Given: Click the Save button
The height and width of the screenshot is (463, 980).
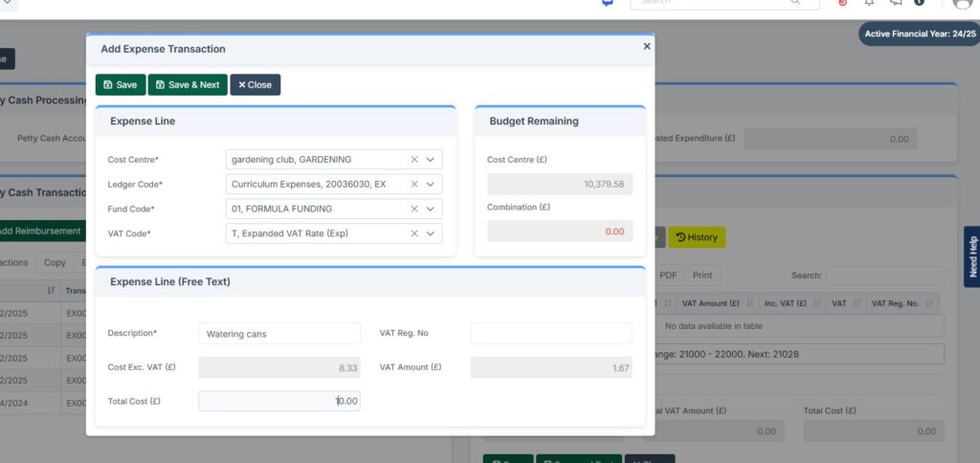Looking at the screenshot, I should (121, 85).
